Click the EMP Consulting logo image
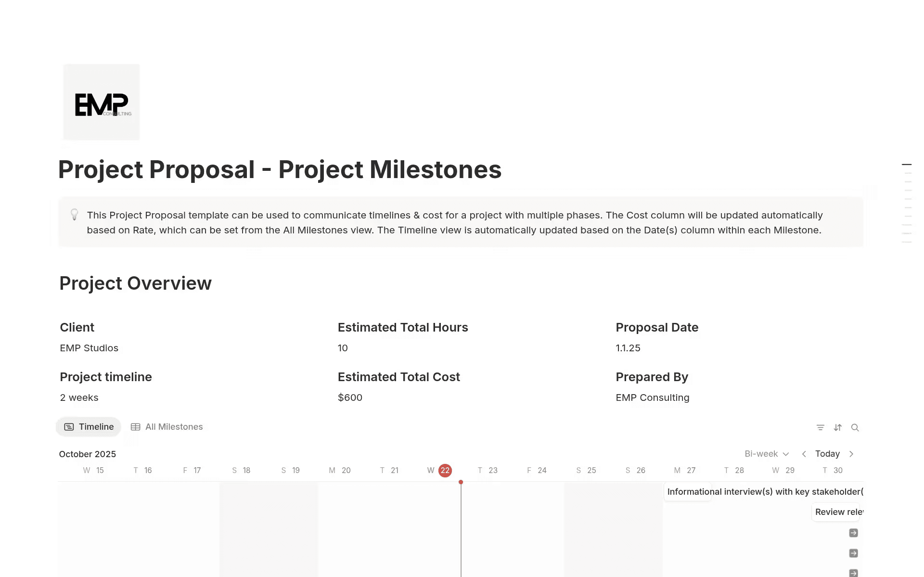This screenshot has width=924, height=577. tap(101, 102)
